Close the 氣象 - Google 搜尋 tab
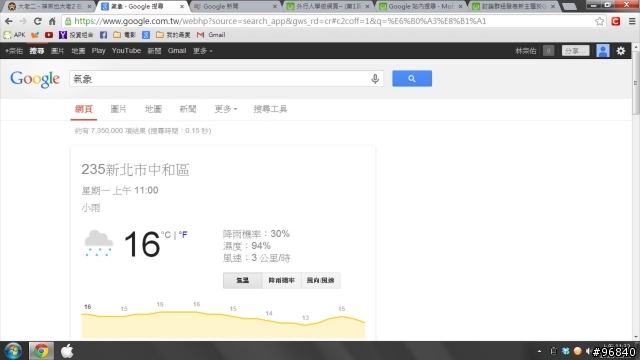The height and width of the screenshot is (360, 640). [x=182, y=7]
